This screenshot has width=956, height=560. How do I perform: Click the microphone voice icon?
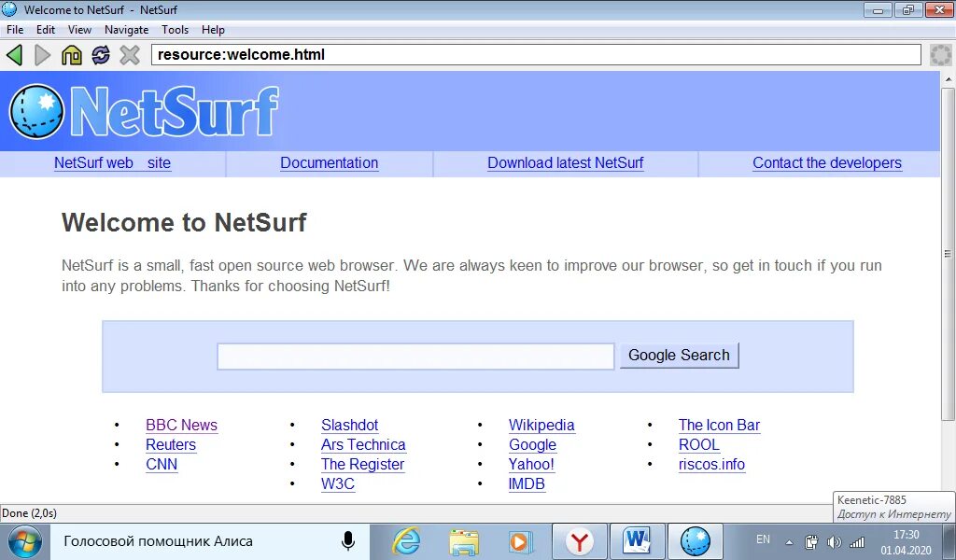tap(347, 541)
